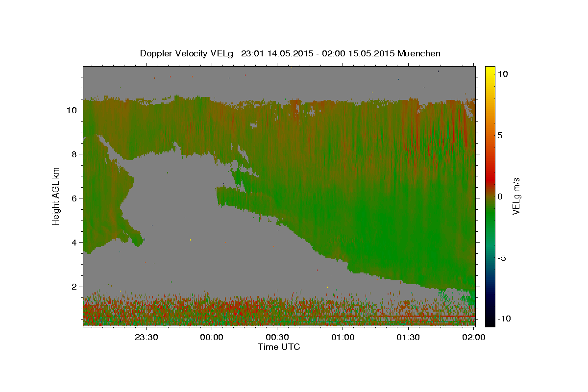Click the 'VELg m/s' colorbar label
588x392 pixels.
coord(516,196)
